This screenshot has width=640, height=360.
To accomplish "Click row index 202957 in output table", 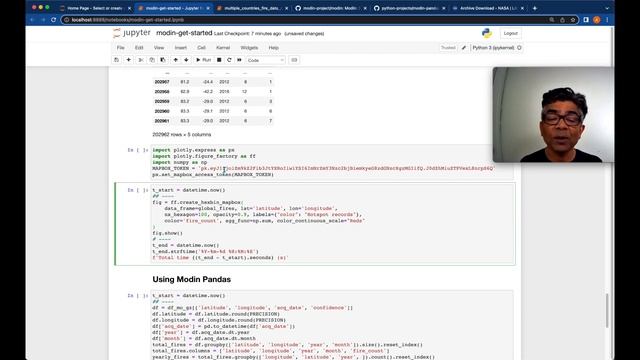I will (162, 82).
